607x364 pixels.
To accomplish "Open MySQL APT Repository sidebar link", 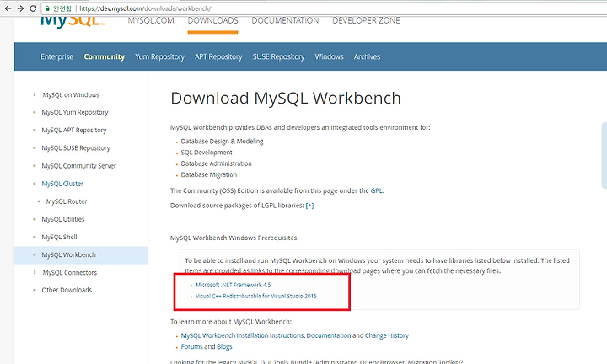I will 74,130.
